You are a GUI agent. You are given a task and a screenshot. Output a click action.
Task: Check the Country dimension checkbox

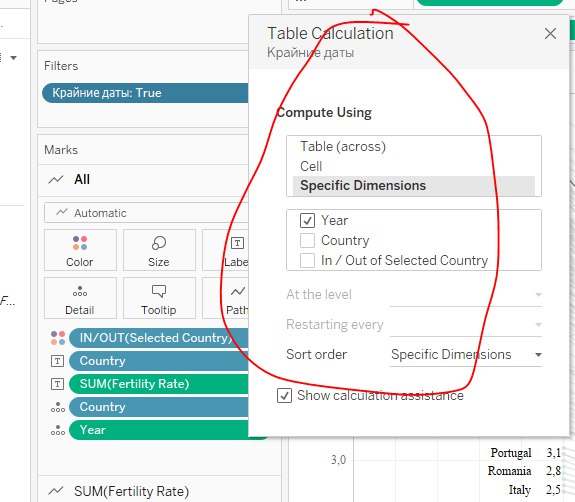(x=307, y=241)
